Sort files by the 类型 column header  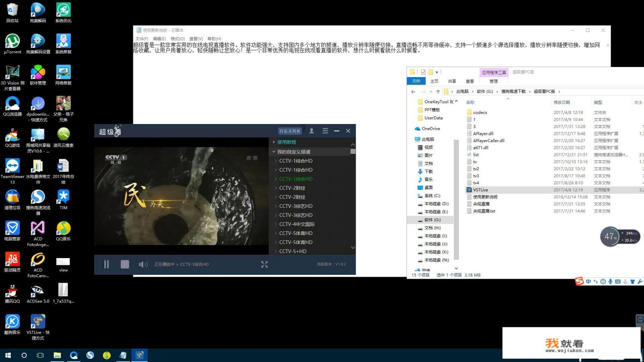(598, 102)
